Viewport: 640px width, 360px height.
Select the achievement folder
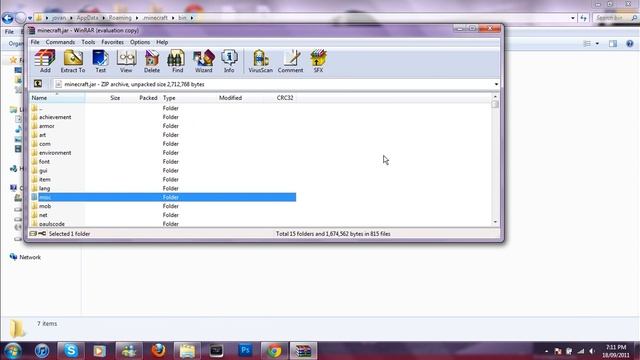[x=163, y=117]
